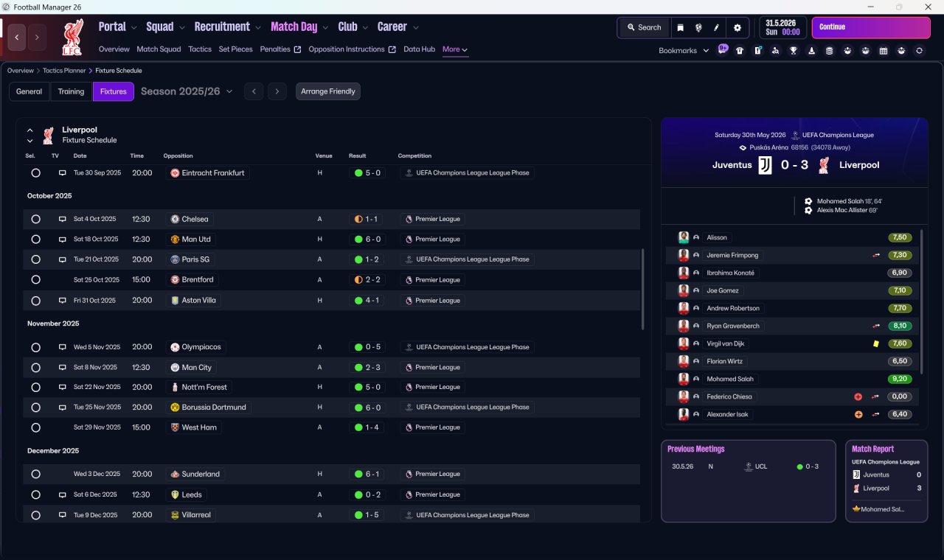This screenshot has height=560, width=944.
Task: Select the Sunderland fixture radio button
Action: [35, 474]
